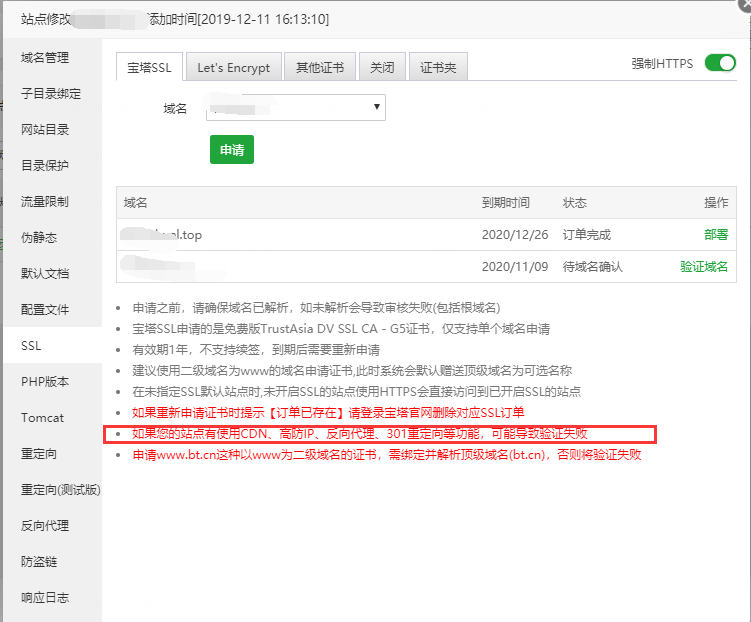The height and width of the screenshot is (622, 751).
Task: Toggle the 强制HTTPS switch
Action: [x=720, y=63]
